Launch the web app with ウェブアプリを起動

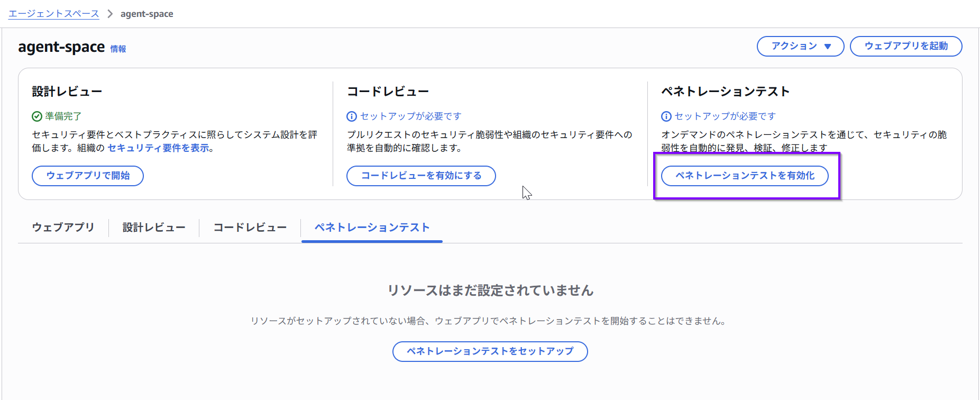click(x=906, y=46)
